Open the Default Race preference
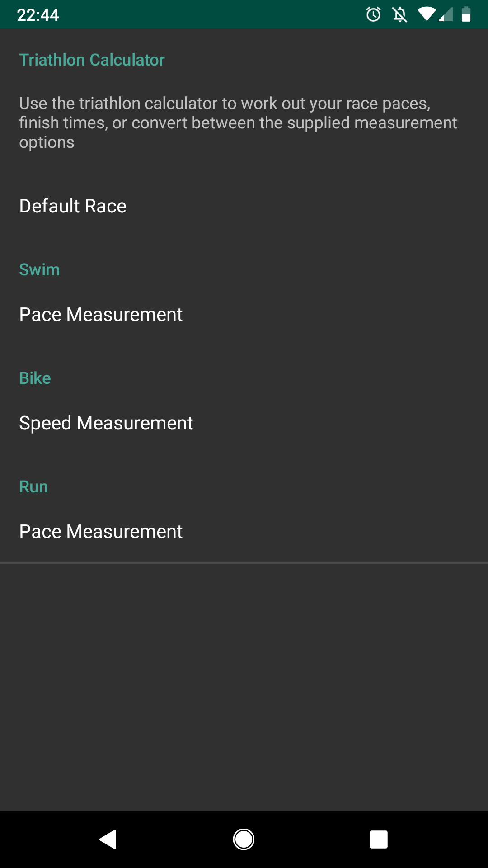The width and height of the screenshot is (488, 868). pyautogui.click(x=244, y=206)
